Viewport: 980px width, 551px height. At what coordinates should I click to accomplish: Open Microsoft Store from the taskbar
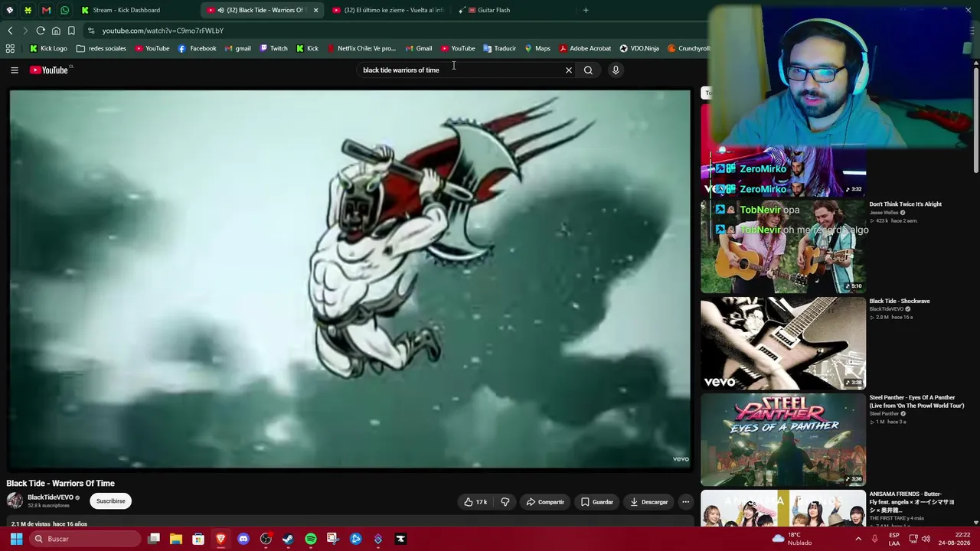198,539
